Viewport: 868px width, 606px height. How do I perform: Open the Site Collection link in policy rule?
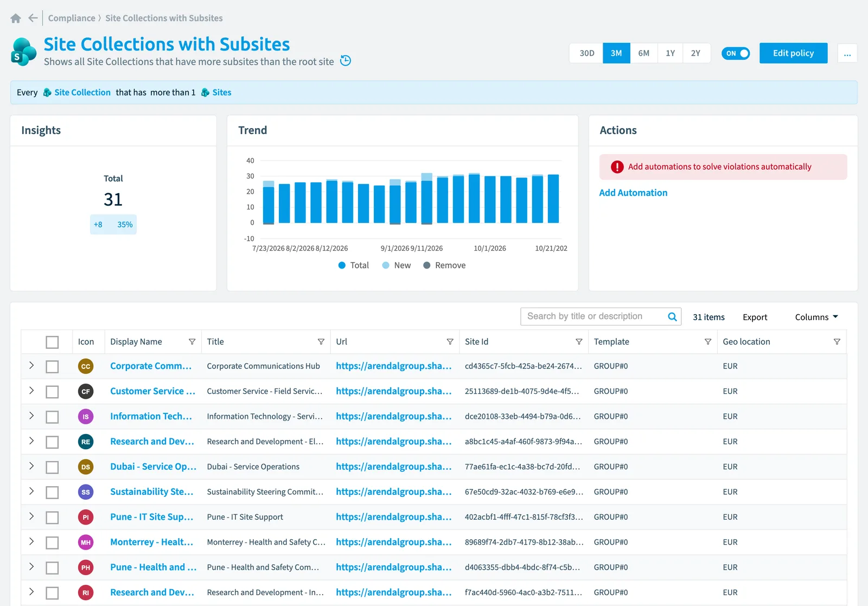[x=82, y=93]
